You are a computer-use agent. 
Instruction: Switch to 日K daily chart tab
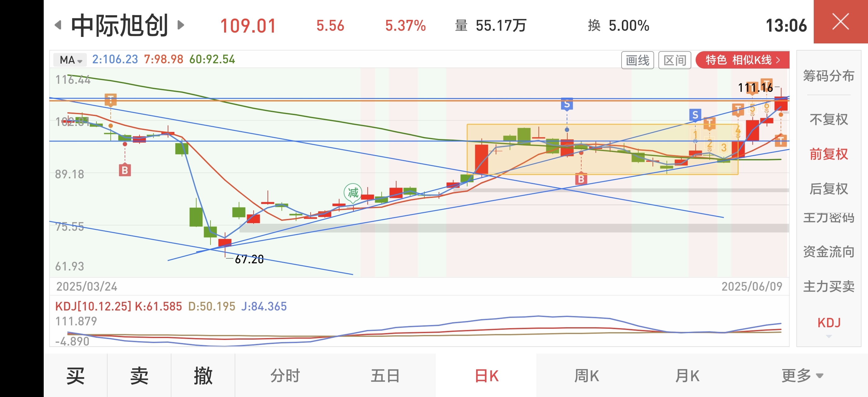[x=486, y=375]
